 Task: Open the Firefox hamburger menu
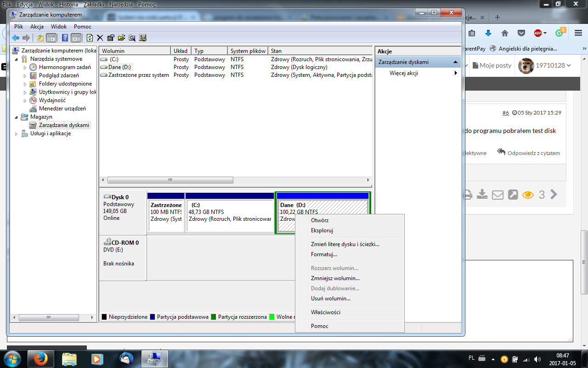tap(578, 33)
